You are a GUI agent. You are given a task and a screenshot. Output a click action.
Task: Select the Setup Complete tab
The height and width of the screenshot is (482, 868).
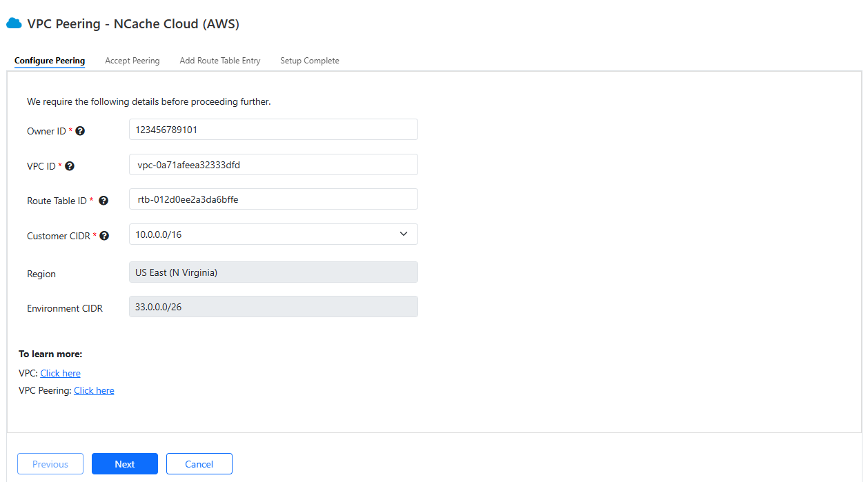[310, 61]
